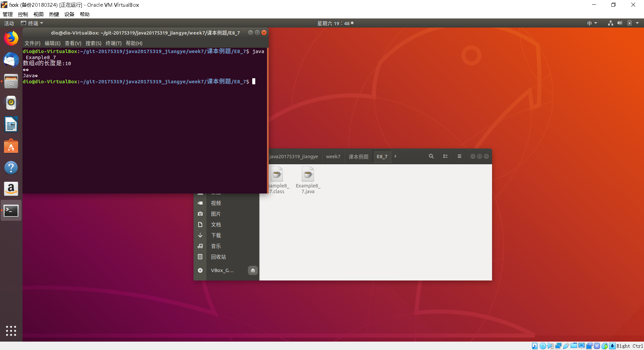Open terminal 搜索(S) menu
Viewport: 644px width, 350px height.
click(94, 43)
